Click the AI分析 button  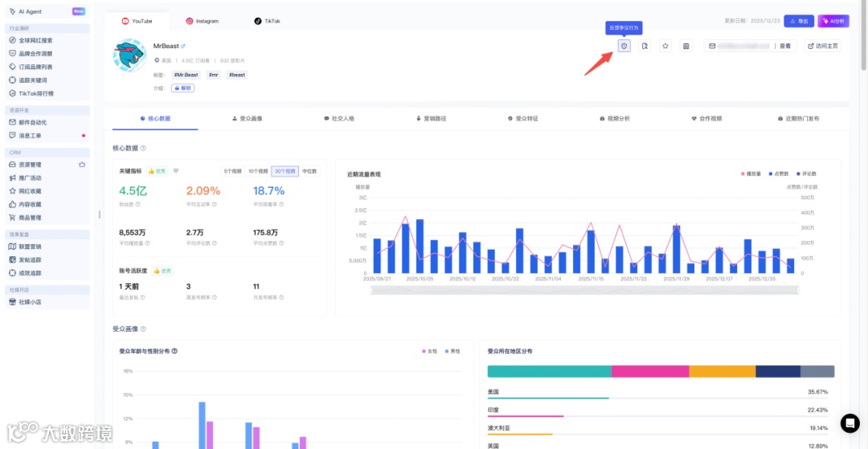(833, 21)
